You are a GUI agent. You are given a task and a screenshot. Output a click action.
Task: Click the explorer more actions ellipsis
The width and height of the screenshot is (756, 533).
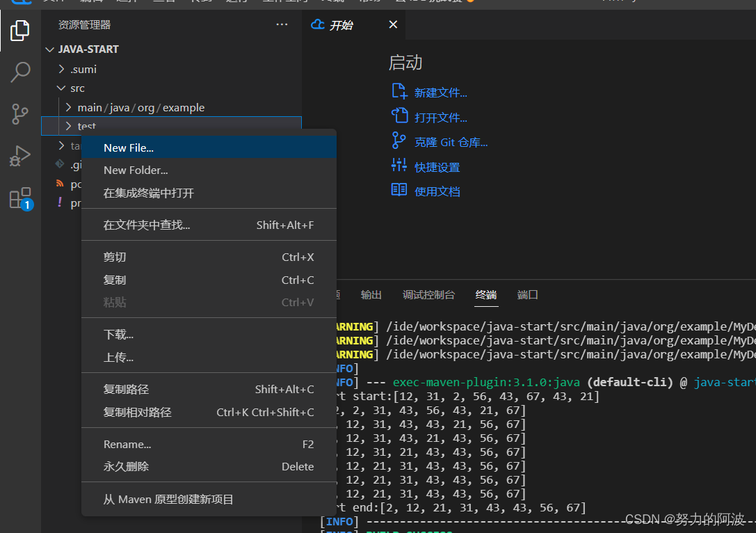click(x=282, y=25)
